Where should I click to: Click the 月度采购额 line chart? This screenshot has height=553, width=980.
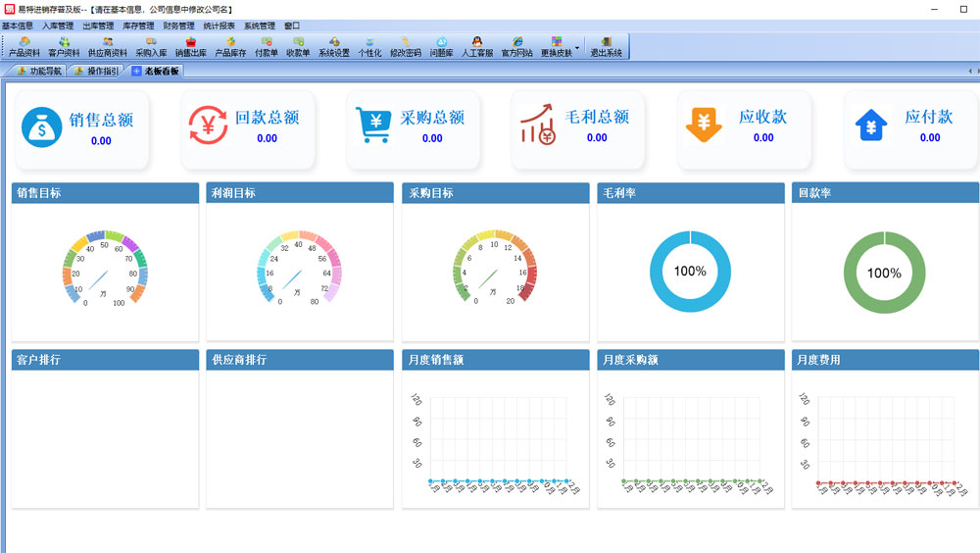click(690, 442)
